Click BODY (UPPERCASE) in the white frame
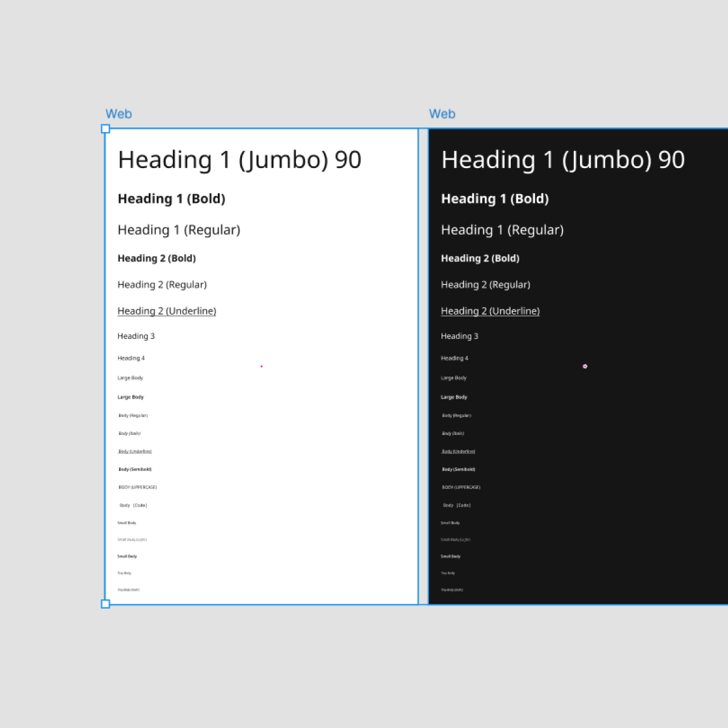This screenshot has height=728, width=728. [x=138, y=487]
